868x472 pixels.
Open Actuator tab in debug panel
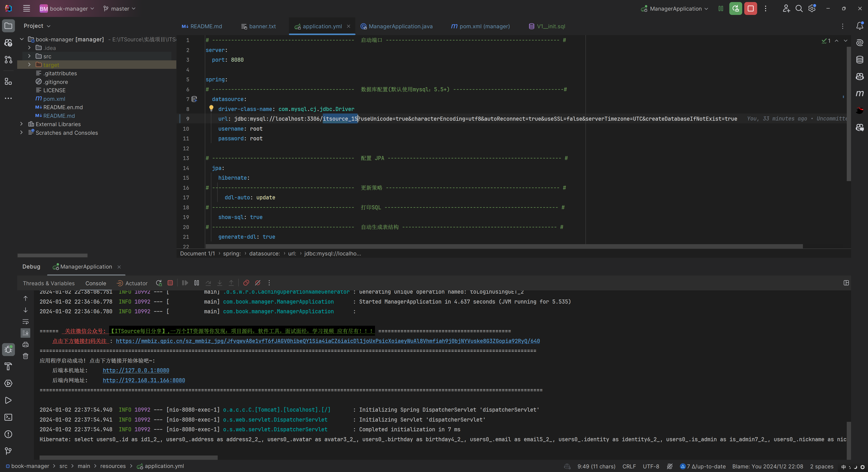pyautogui.click(x=132, y=283)
